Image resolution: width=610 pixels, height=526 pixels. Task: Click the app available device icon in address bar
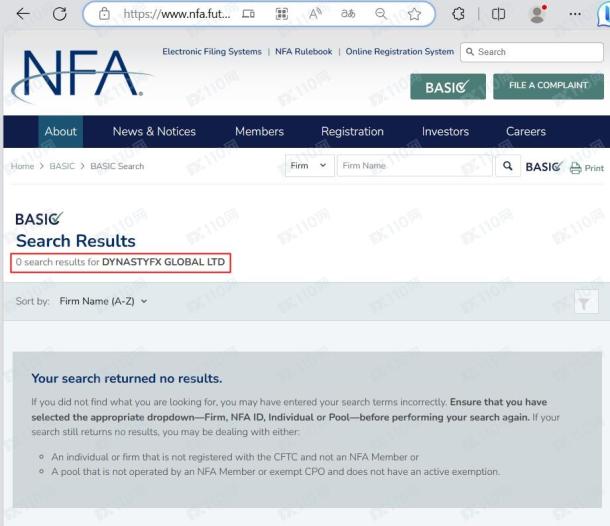tap(248, 14)
